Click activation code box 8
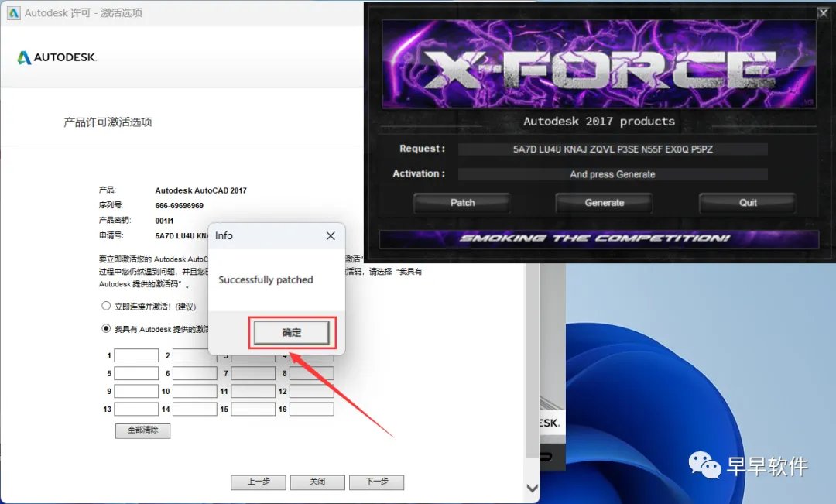Image resolution: width=836 pixels, height=504 pixels. 312,373
